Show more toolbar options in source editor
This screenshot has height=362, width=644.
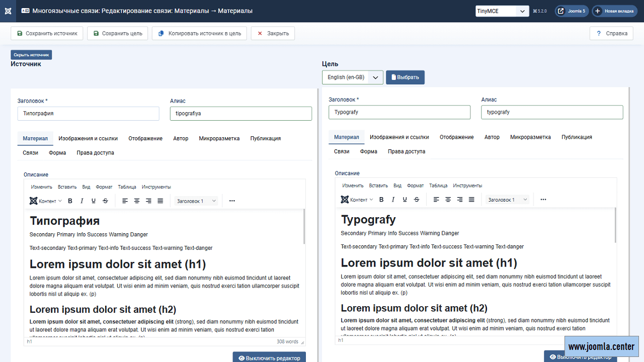(232, 201)
